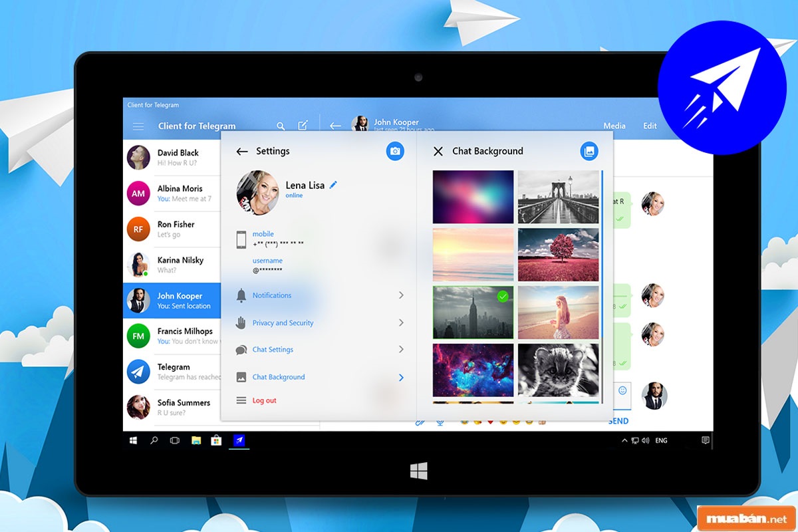The width and height of the screenshot is (798, 532).
Task: Click the taskbar search icon
Action: tap(154, 440)
